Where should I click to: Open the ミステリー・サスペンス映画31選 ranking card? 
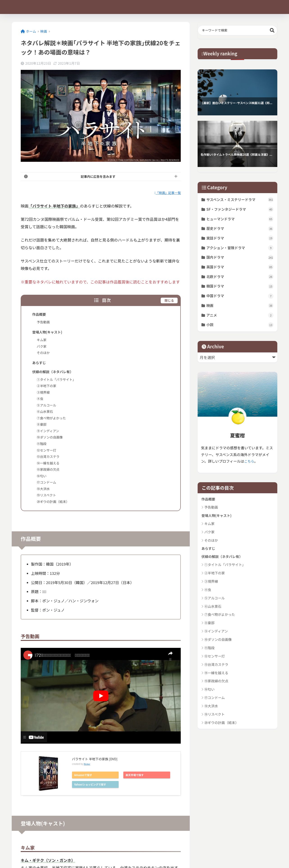click(x=237, y=92)
